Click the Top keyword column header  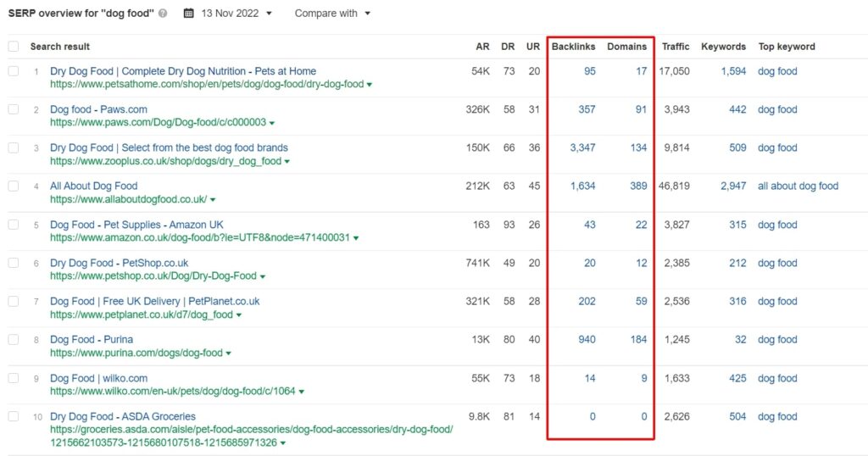tap(787, 47)
